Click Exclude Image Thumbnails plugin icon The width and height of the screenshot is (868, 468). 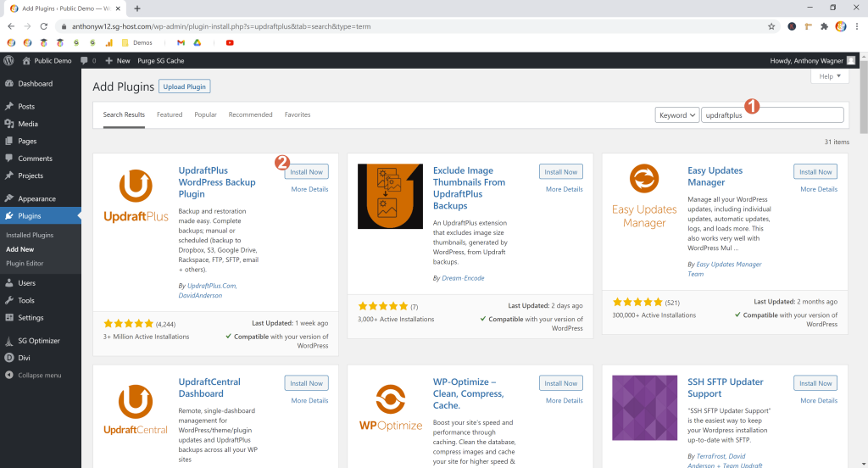tap(390, 196)
